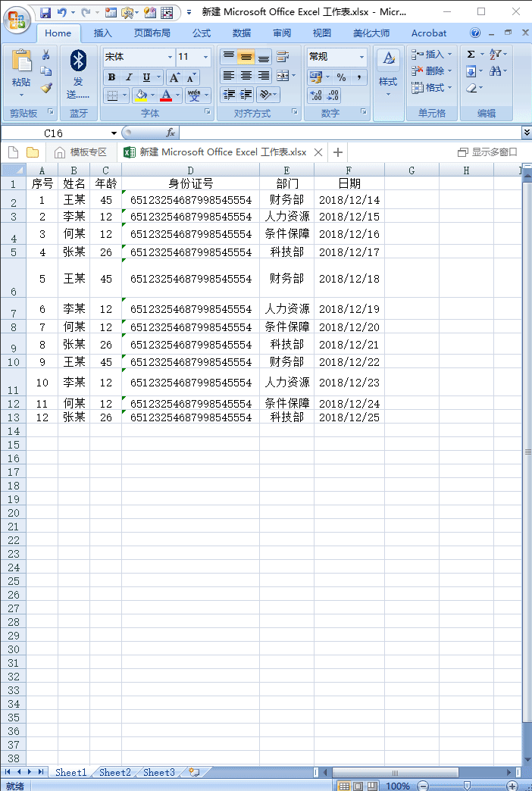Toggle center text alignment
This screenshot has width=532, height=791.
click(246, 77)
